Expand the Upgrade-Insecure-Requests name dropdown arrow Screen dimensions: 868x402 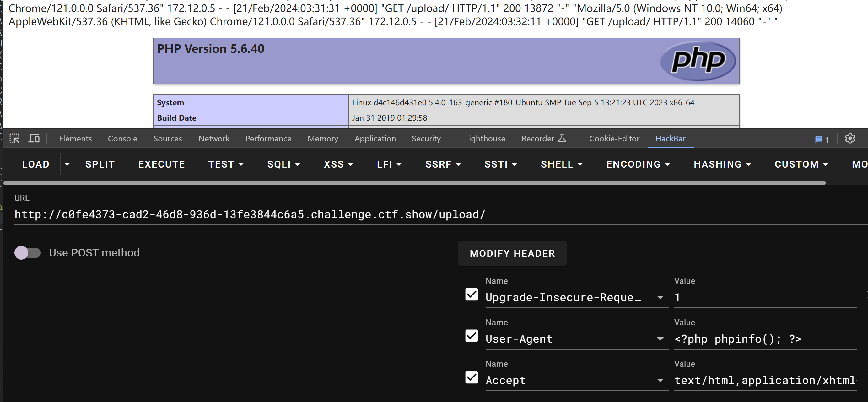(x=660, y=297)
